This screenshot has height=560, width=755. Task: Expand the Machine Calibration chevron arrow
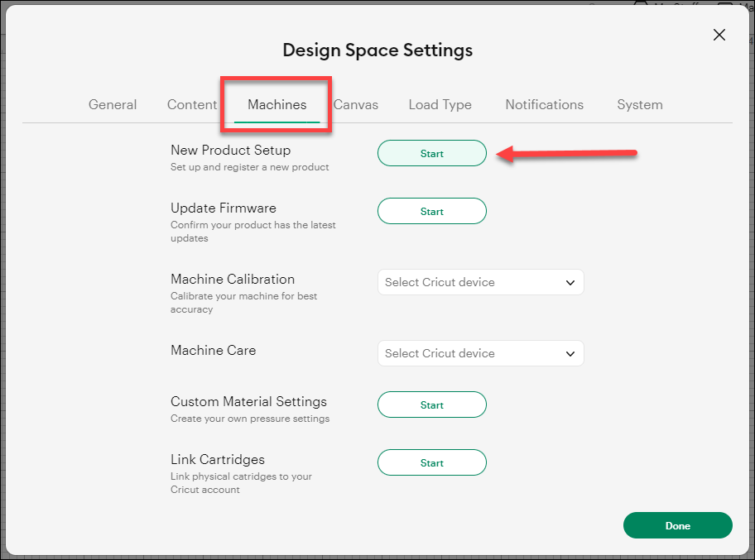click(570, 282)
